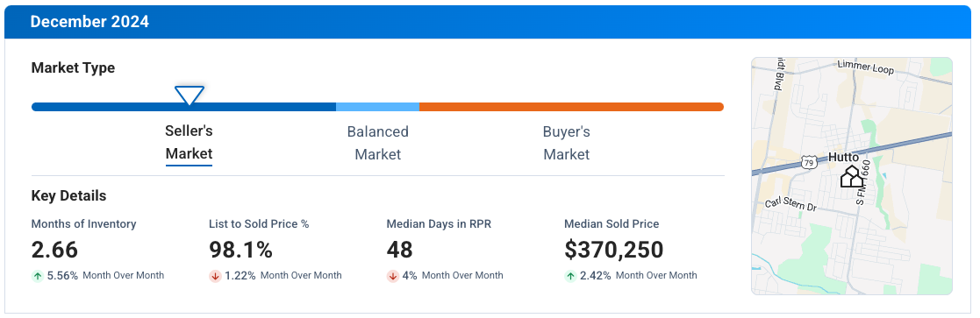Select the Buyer's Market label
Image resolution: width=980 pixels, height=318 pixels.
(x=566, y=143)
